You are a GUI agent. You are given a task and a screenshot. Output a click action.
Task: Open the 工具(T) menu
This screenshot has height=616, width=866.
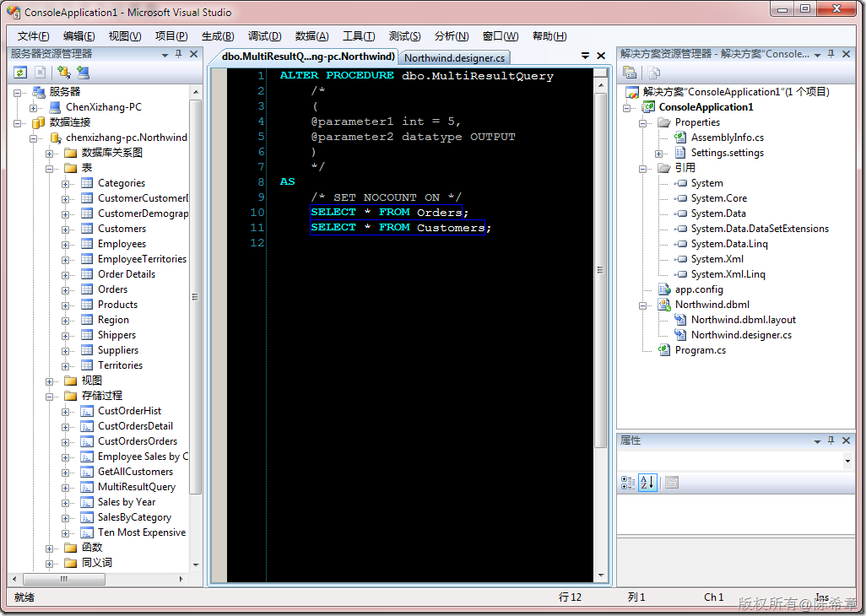coord(359,36)
